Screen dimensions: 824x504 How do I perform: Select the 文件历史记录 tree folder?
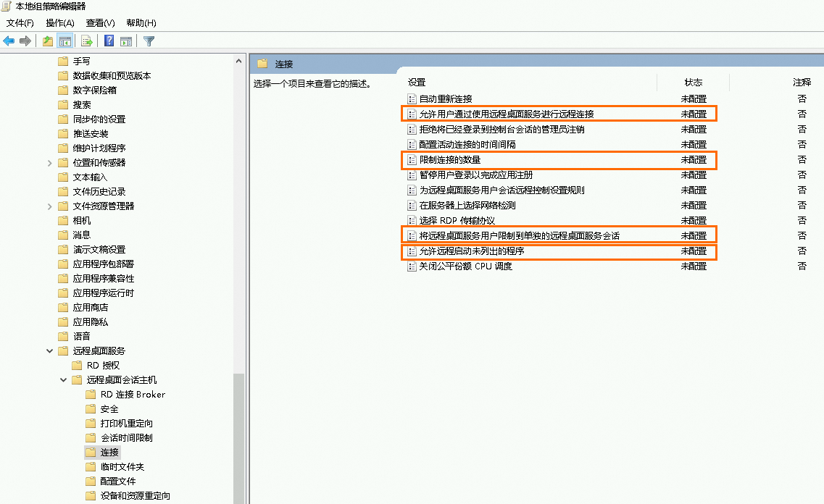pyautogui.click(x=99, y=192)
